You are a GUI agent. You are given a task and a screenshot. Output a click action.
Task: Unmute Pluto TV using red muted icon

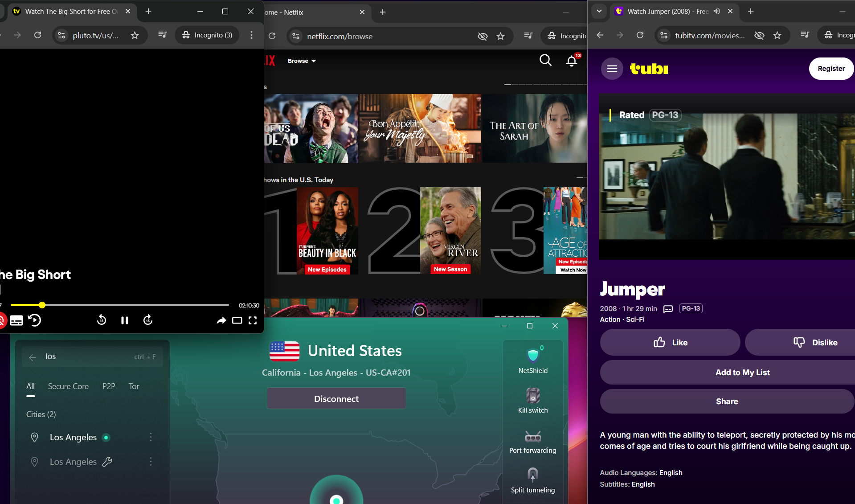(1, 320)
